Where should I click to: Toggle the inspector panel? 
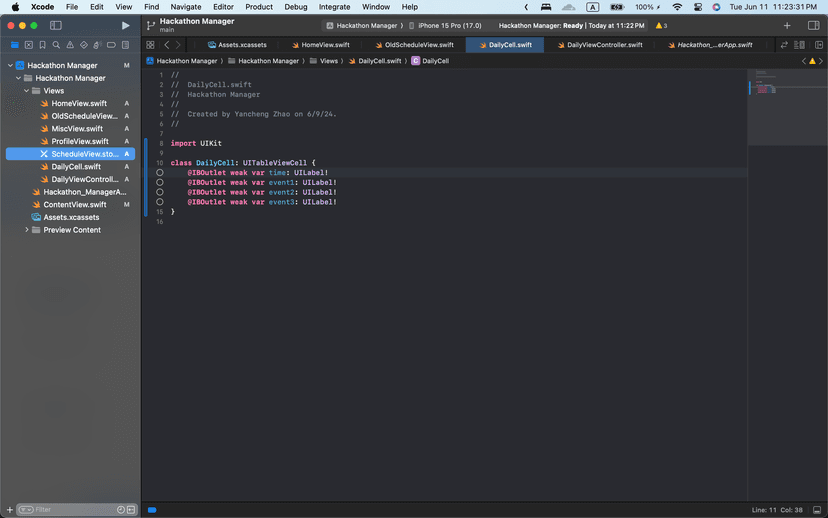813,25
